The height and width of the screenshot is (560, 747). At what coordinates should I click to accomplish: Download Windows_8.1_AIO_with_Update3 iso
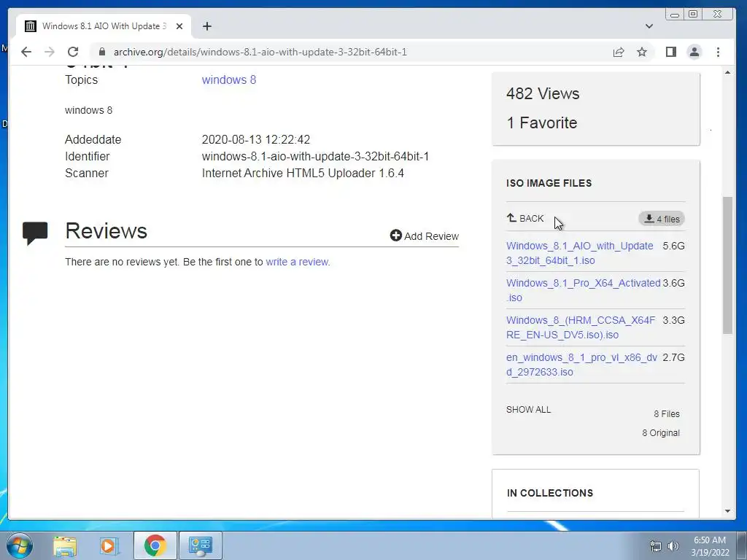(579, 253)
